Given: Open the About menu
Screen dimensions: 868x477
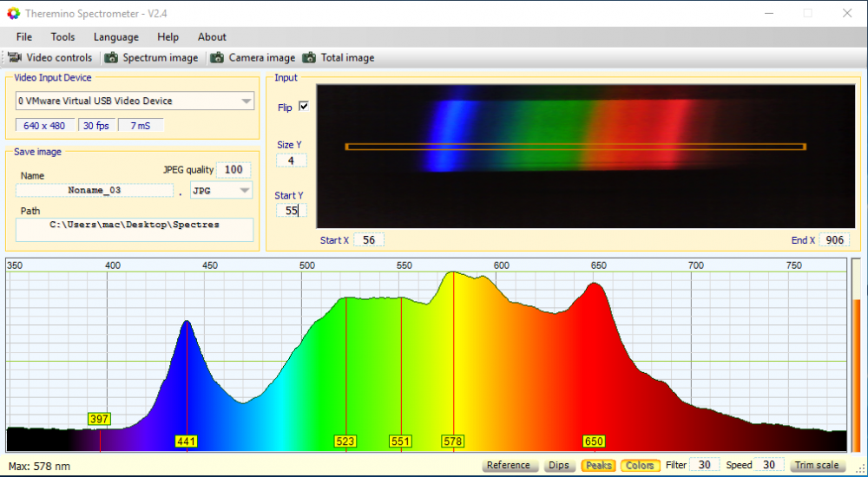Looking at the screenshot, I should click(212, 37).
